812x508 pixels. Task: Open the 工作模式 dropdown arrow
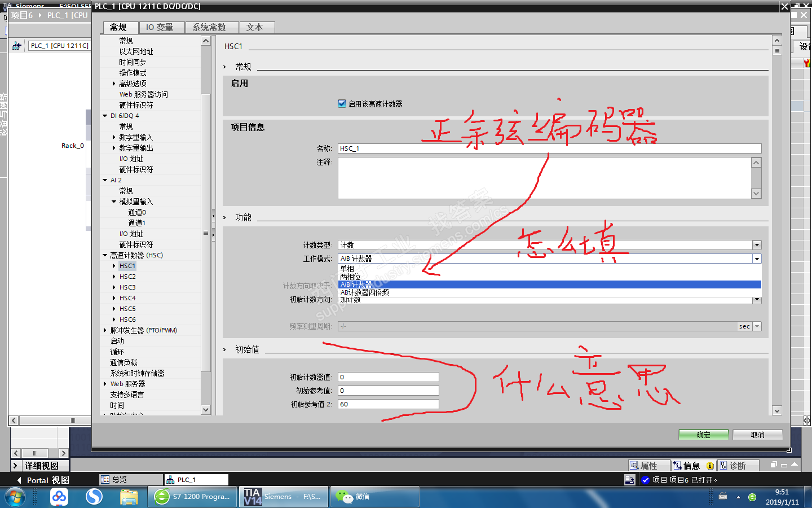click(757, 259)
